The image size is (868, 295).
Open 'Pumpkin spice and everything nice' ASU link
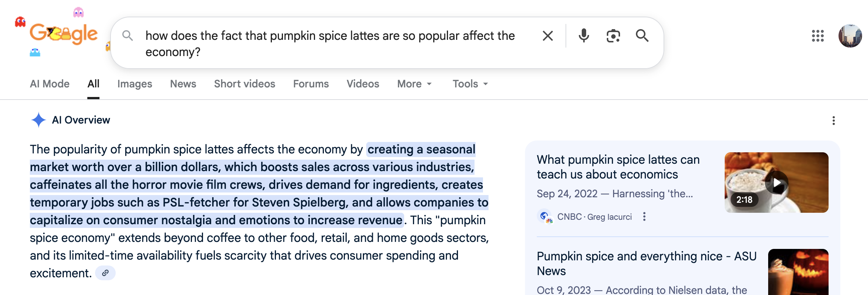(x=646, y=263)
